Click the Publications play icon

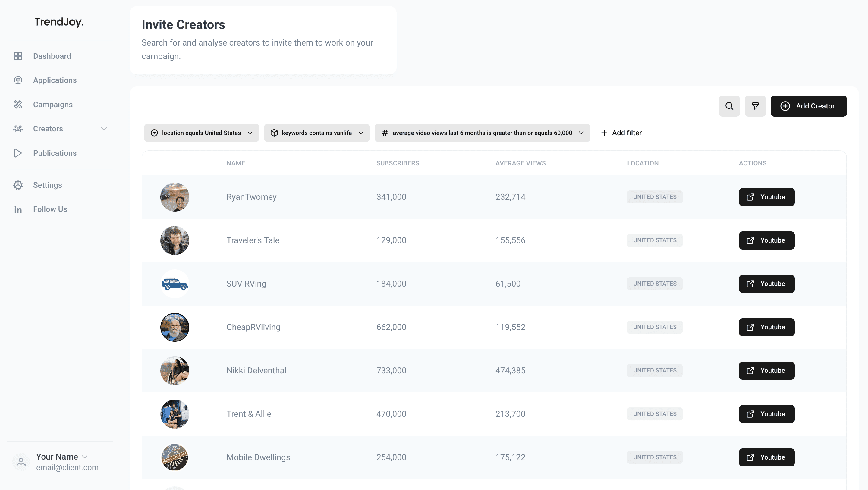click(18, 153)
